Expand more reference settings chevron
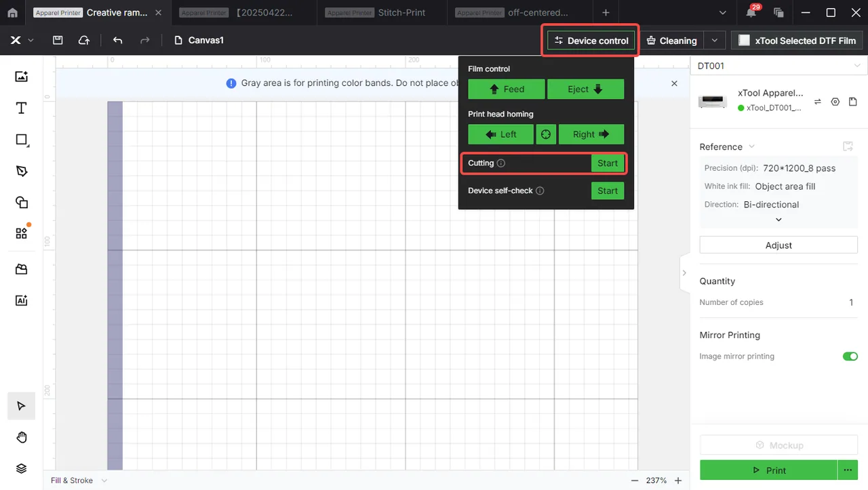The image size is (868, 490). tap(778, 220)
